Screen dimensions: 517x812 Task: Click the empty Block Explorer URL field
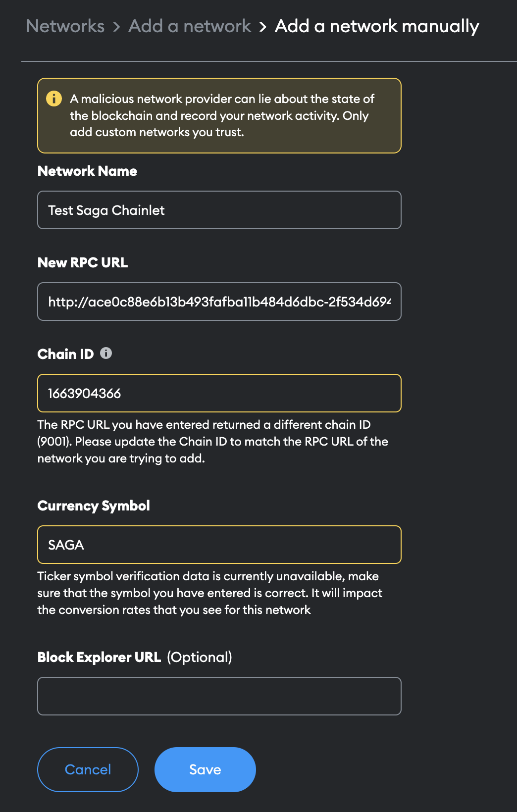tap(219, 696)
